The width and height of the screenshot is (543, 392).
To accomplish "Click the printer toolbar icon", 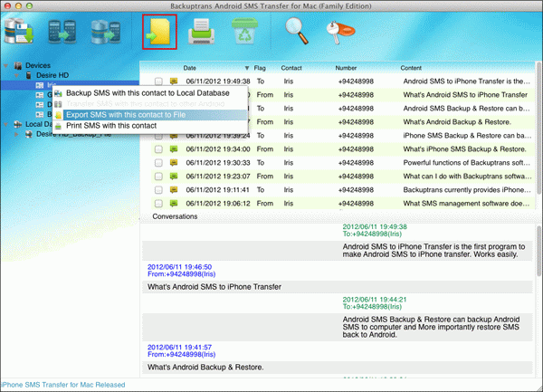I will 201,32.
